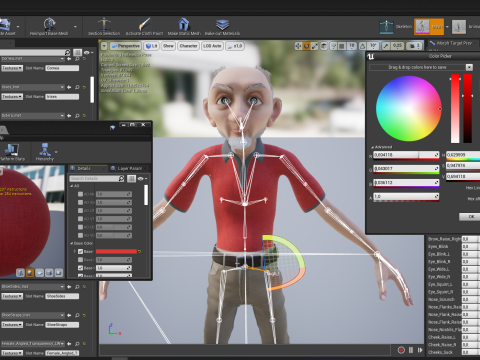Image resolution: width=480 pixels, height=360 pixels.
Task: Toggle rotation snapping in the viewport
Action: (362, 46)
